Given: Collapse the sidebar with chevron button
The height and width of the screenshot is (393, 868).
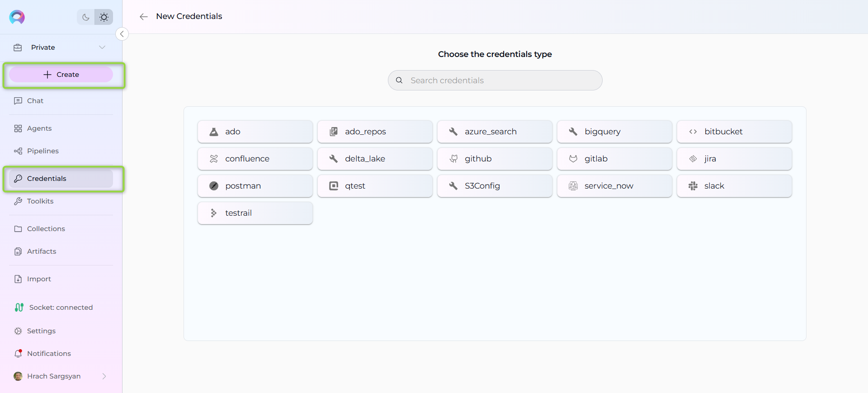Looking at the screenshot, I should [122, 34].
